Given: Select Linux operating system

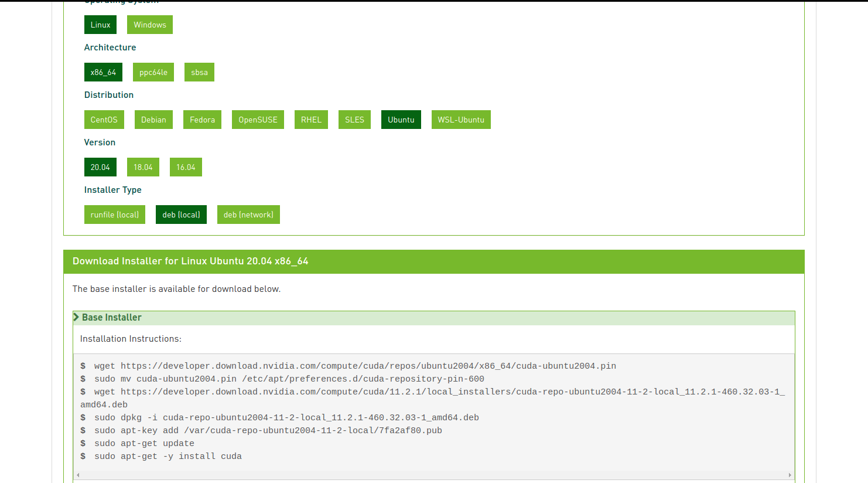Looking at the screenshot, I should tap(100, 25).
